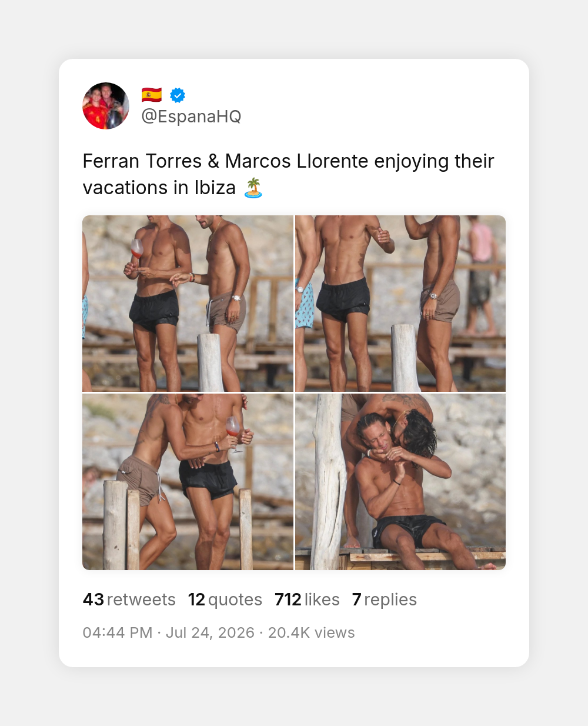Click the blue verified badge
The image size is (588, 726).
click(178, 95)
